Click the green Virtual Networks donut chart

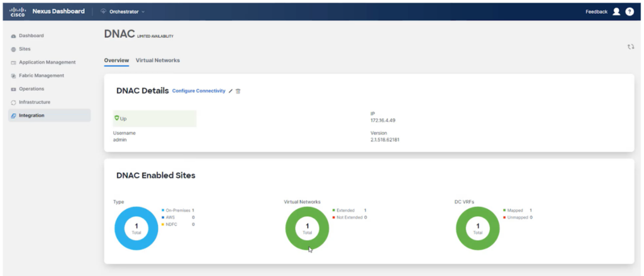(x=307, y=228)
